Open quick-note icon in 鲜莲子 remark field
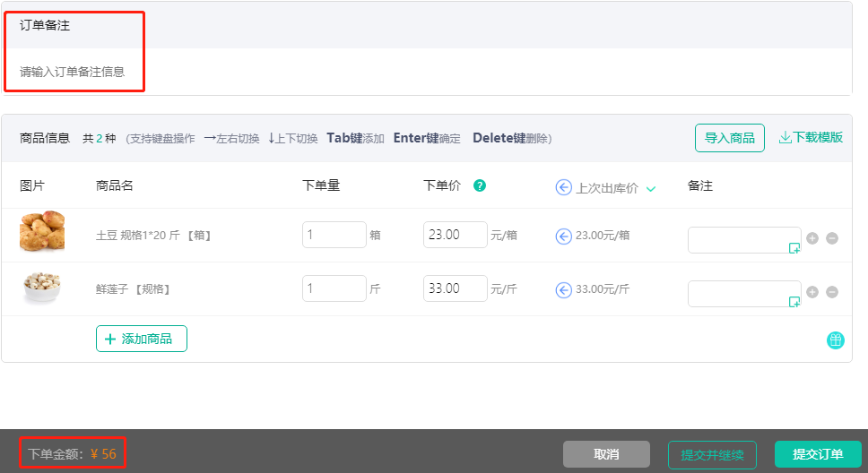The image size is (868, 473). pyautogui.click(x=794, y=302)
